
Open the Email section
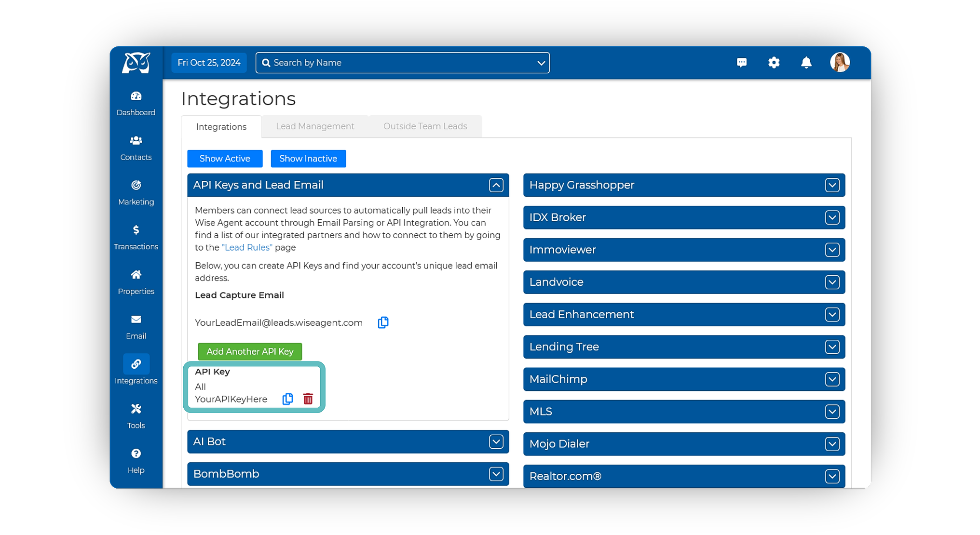point(136,327)
